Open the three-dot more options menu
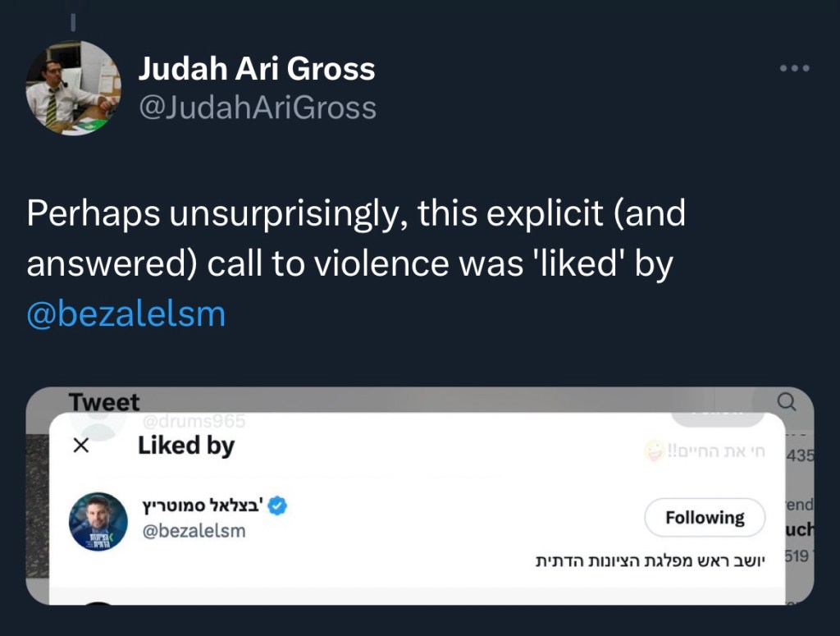Screen dimensions: 840x636 click(794, 69)
